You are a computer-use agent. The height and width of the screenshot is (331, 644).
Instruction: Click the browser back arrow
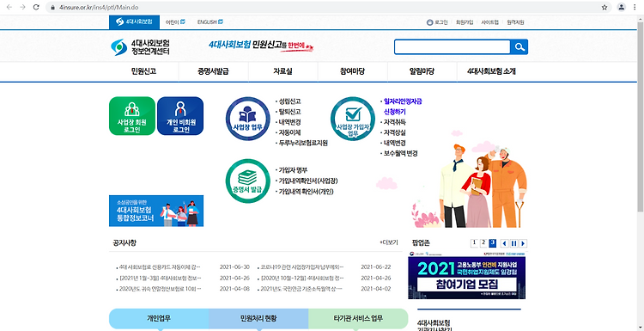(9, 7)
